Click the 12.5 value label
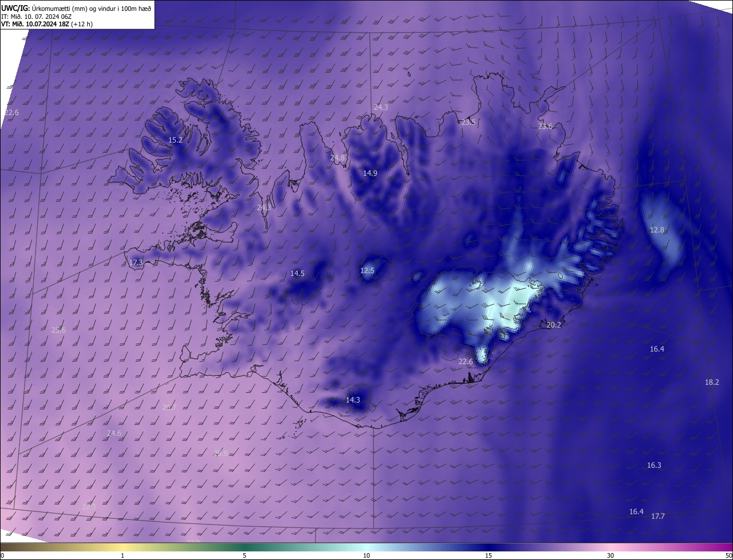 pos(367,270)
